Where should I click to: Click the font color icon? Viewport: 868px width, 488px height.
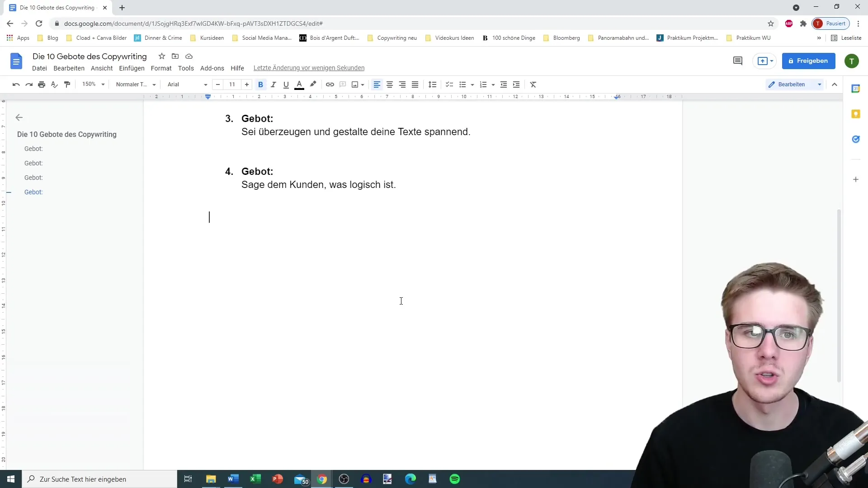pos(299,84)
